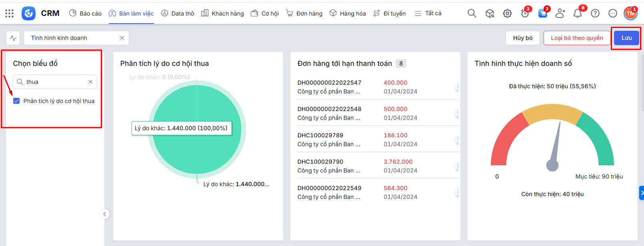This screenshot has width=644, height=246.
Task: Click the search magnifier icon in header
Action: click(x=472, y=14)
